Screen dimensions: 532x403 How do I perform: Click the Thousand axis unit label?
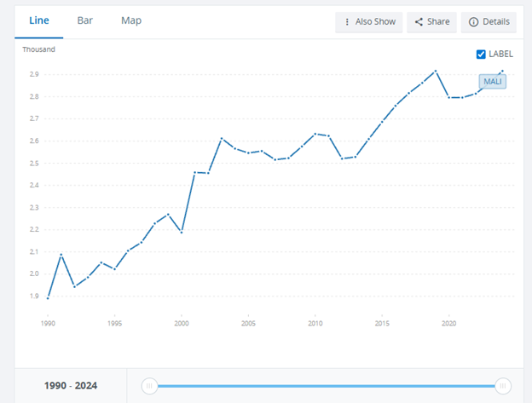pyautogui.click(x=38, y=49)
